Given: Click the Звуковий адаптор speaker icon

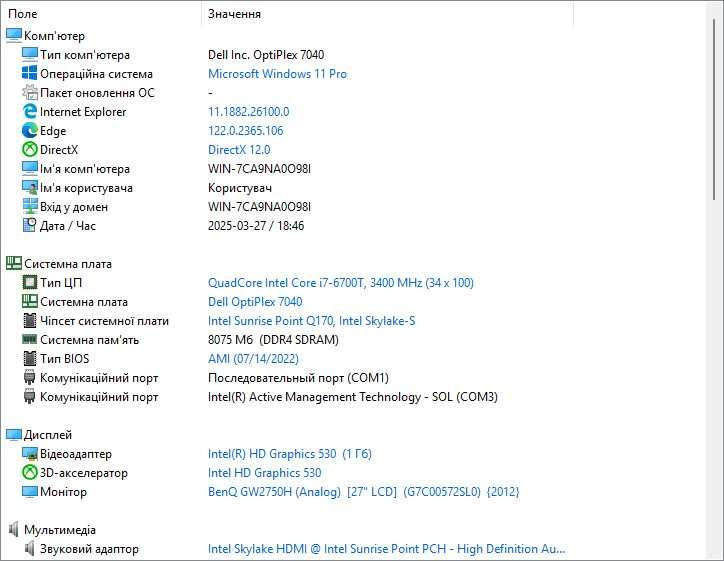Looking at the screenshot, I should tap(30, 549).
